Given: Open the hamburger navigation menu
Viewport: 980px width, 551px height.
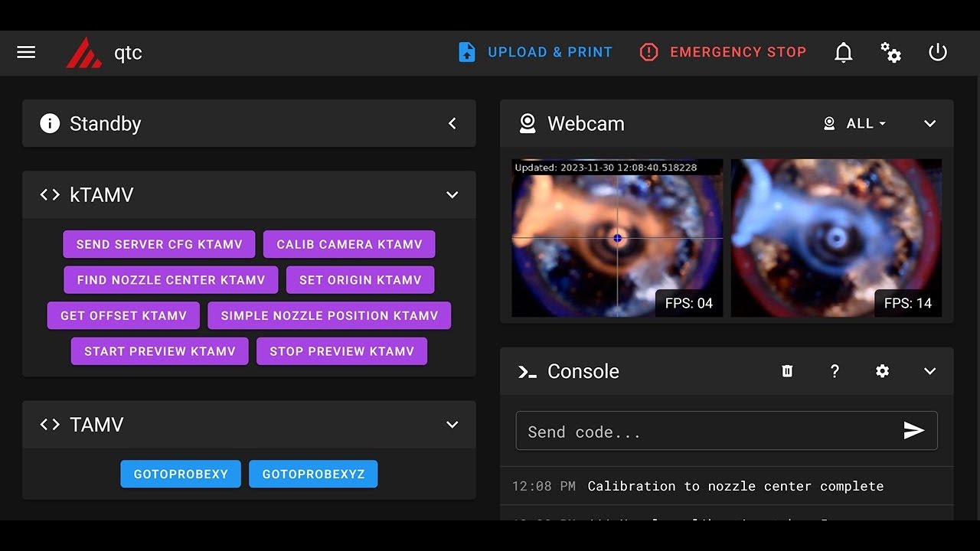Looking at the screenshot, I should tap(26, 52).
